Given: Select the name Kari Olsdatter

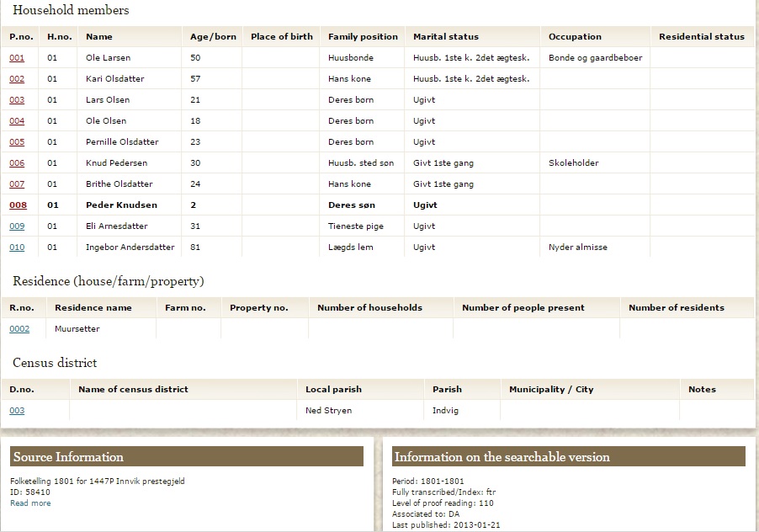Looking at the screenshot, I should [114, 79].
